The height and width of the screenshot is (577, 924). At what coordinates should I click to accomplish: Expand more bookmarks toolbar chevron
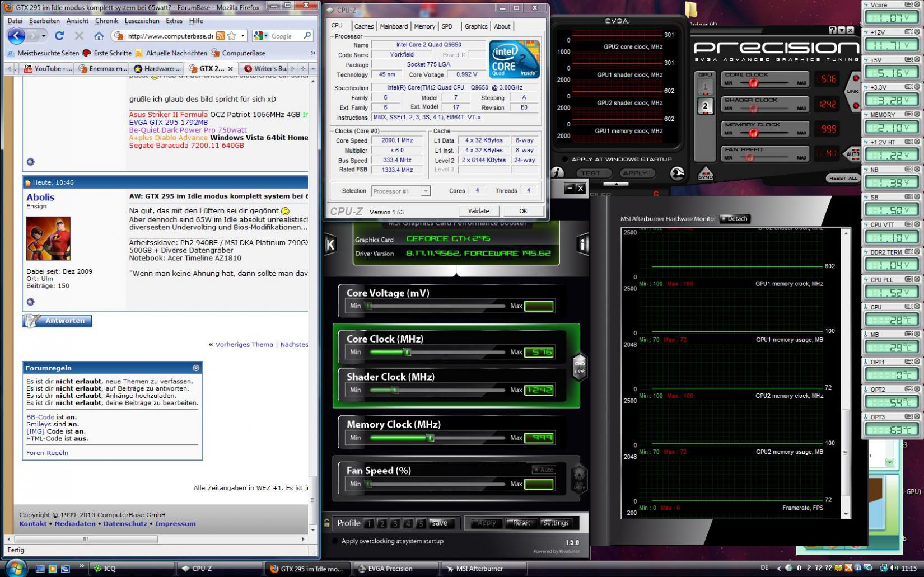coord(312,53)
